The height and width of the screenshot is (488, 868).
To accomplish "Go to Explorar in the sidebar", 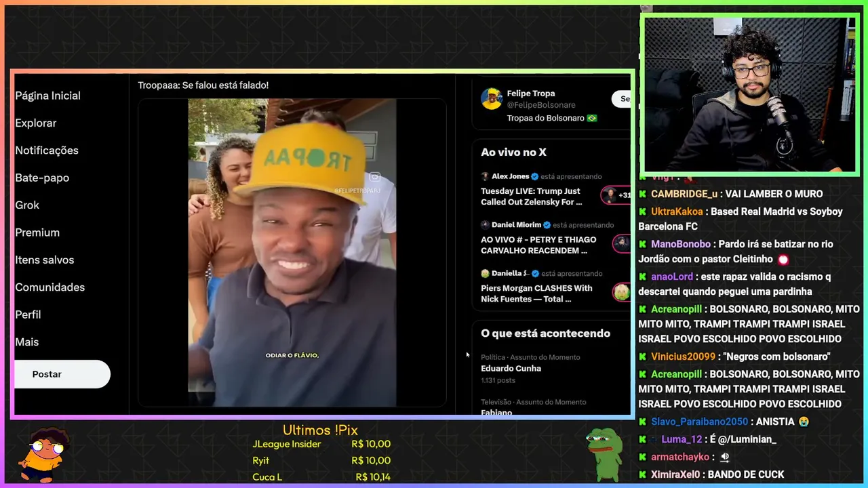I will (36, 123).
